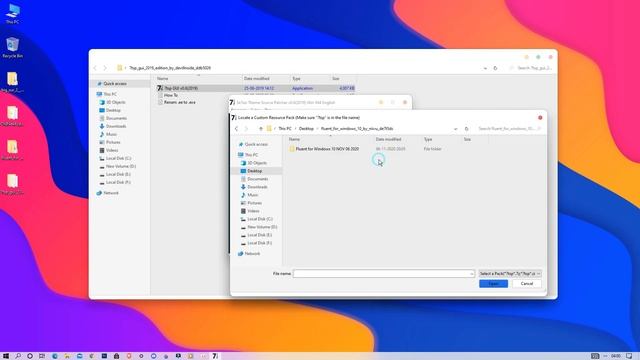
Task: Go back in the Explorer window
Action: click(x=95, y=68)
